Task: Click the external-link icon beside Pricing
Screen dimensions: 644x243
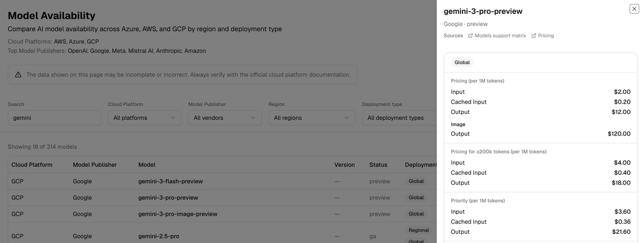Action: point(533,35)
